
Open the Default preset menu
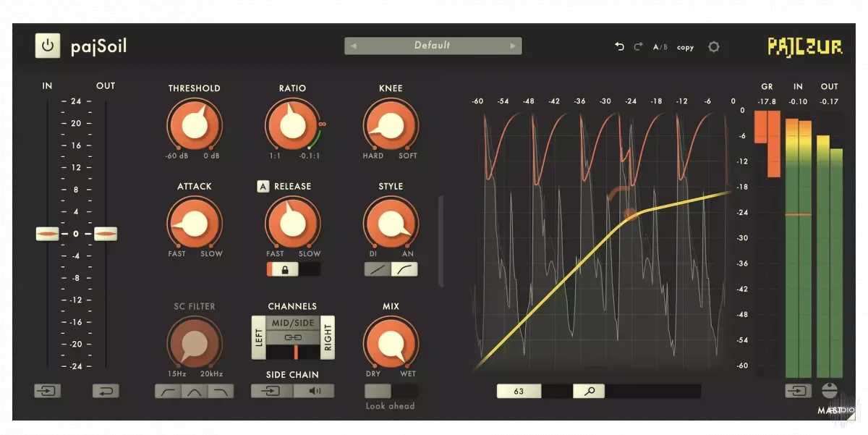[x=433, y=46]
